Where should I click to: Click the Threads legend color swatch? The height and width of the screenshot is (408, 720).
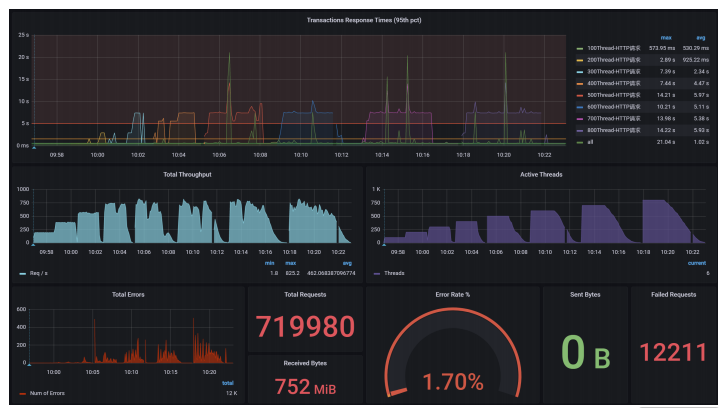click(377, 274)
